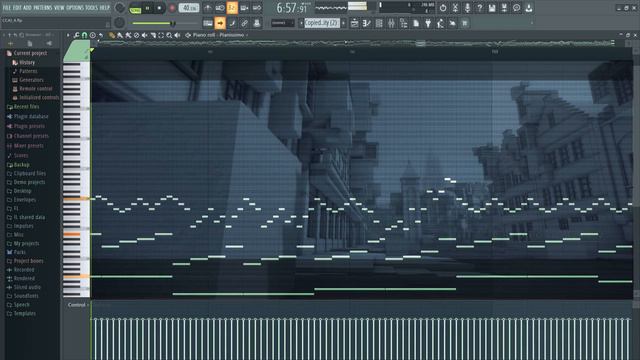Open the Piano roll window icon

(367, 23)
